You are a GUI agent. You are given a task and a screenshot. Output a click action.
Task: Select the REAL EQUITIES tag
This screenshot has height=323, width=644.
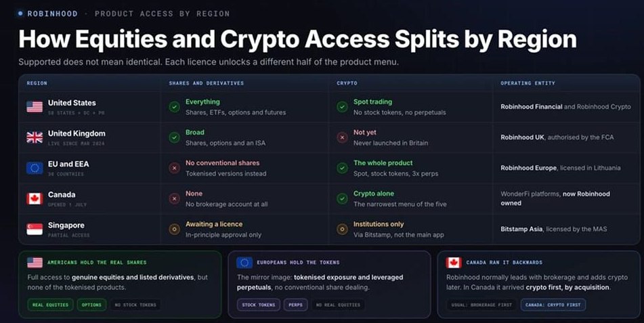51,305
